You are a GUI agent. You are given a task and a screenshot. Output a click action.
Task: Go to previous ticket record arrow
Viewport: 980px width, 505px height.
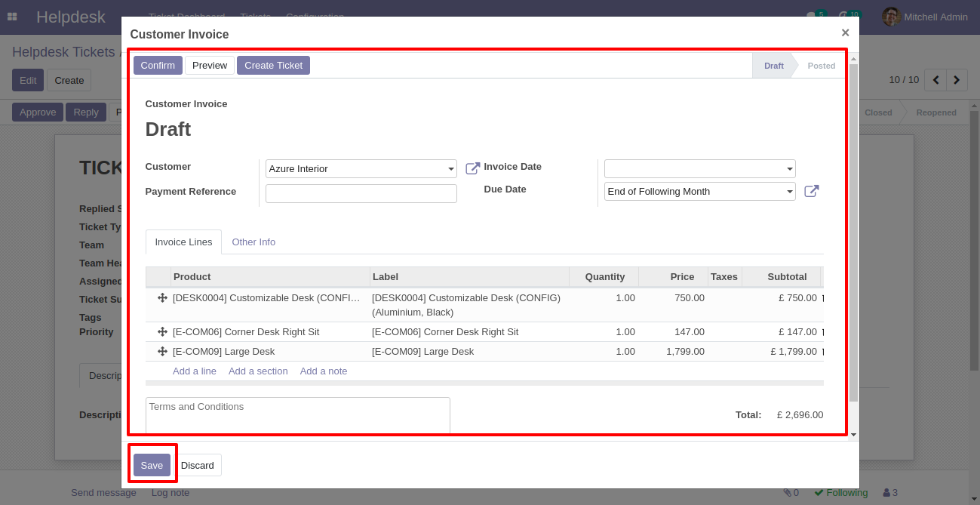[x=935, y=80]
